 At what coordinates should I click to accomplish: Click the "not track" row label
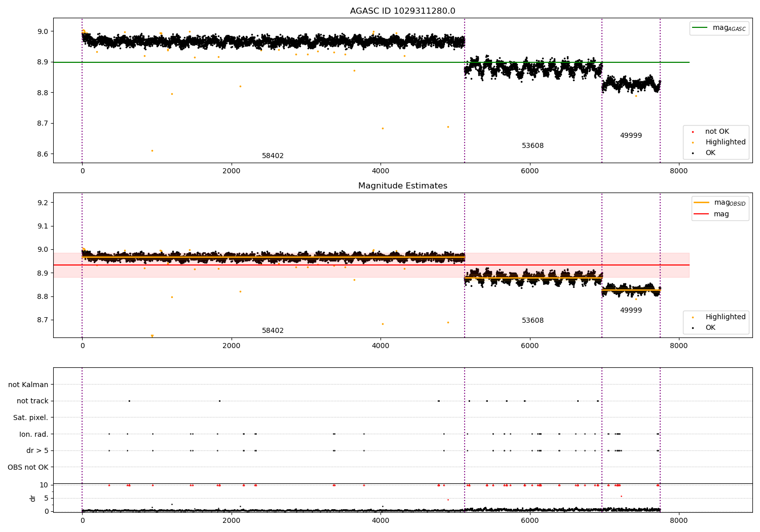32,401
